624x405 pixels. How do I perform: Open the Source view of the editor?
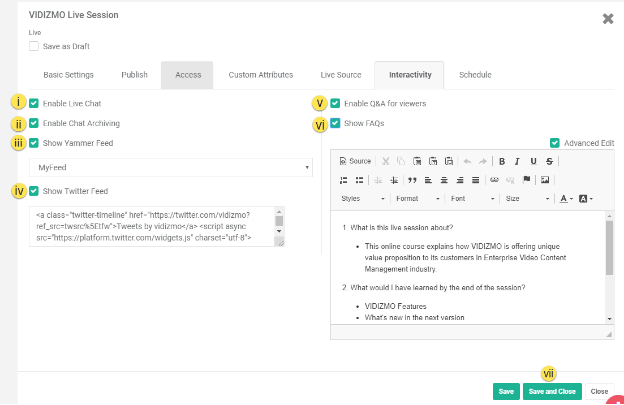(x=355, y=161)
